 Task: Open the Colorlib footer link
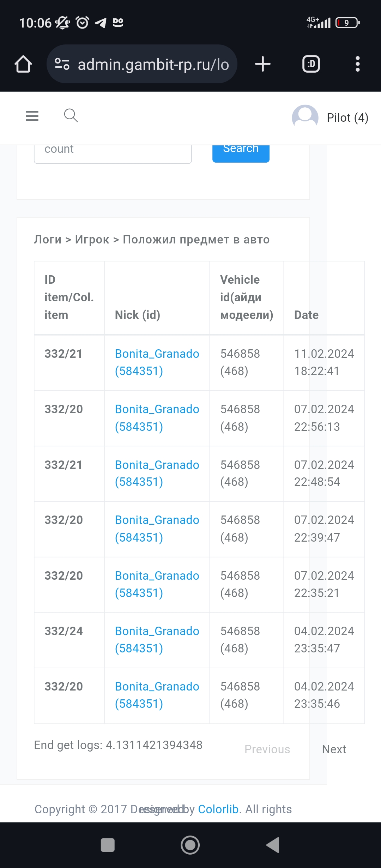click(x=218, y=809)
